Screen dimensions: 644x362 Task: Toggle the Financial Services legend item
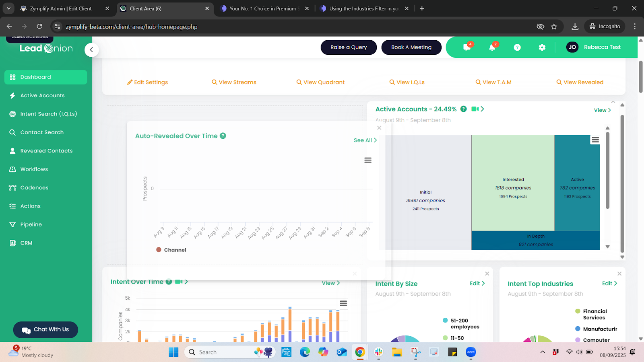[x=594, y=314]
